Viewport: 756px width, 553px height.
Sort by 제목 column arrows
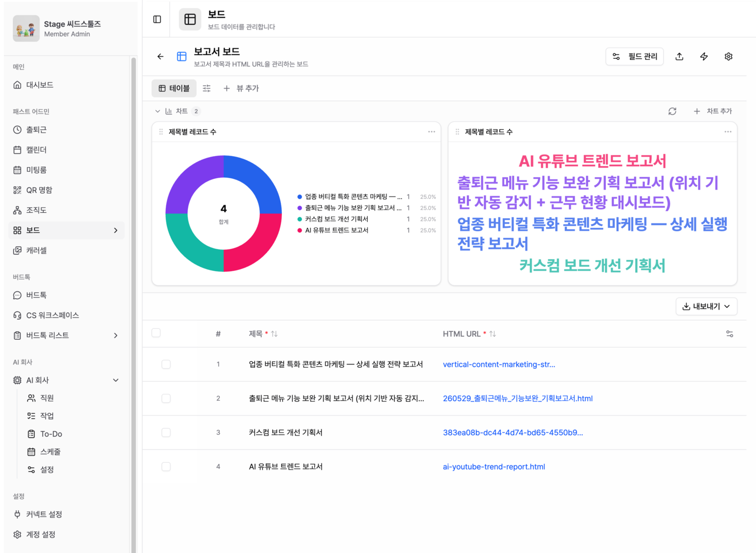pos(274,334)
